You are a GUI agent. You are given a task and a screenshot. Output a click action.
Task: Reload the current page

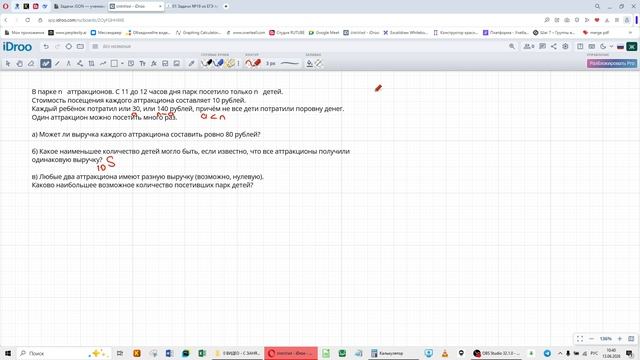point(27,20)
